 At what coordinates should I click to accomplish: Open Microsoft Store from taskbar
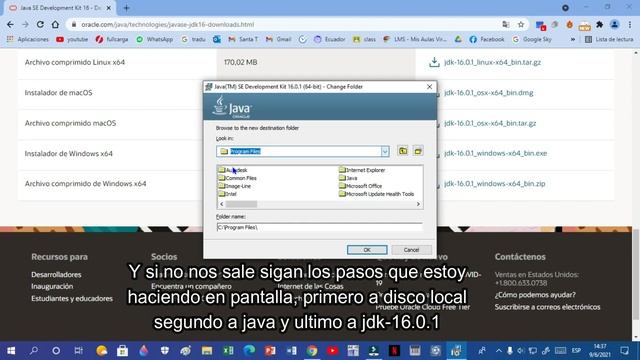[x=122, y=351]
